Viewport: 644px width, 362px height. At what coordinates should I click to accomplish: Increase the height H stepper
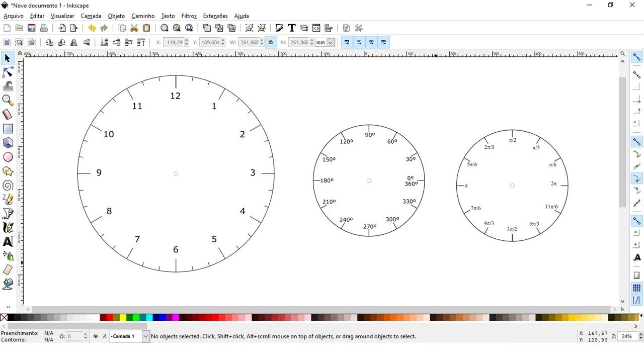(312, 40)
